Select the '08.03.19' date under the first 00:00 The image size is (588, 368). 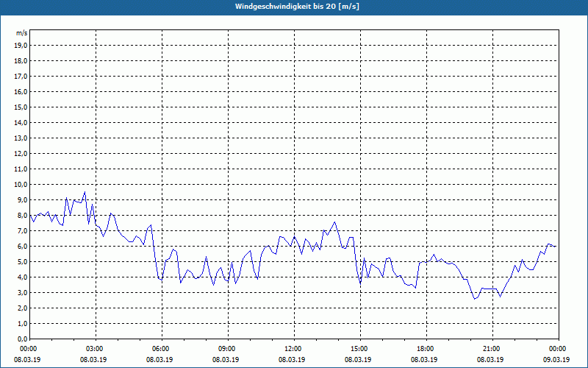(27, 359)
